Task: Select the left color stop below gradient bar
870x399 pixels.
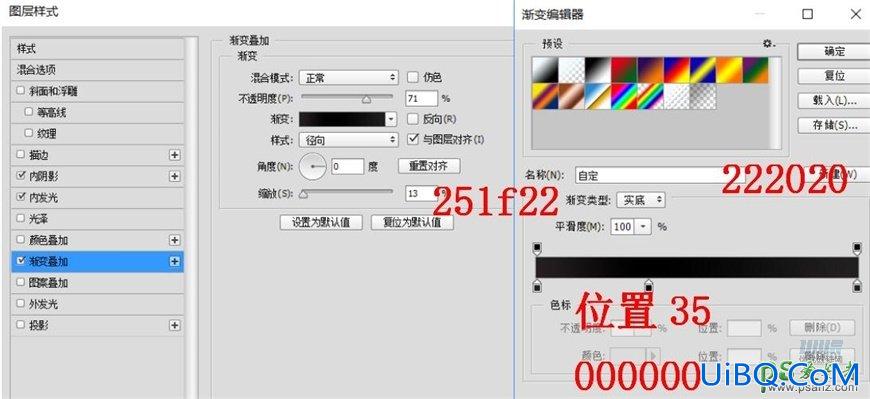Action: point(537,286)
